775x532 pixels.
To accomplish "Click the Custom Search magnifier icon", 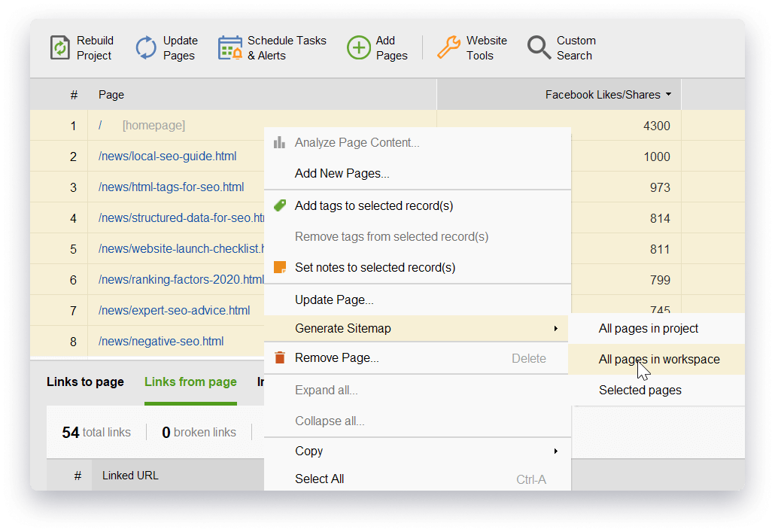I will point(539,48).
